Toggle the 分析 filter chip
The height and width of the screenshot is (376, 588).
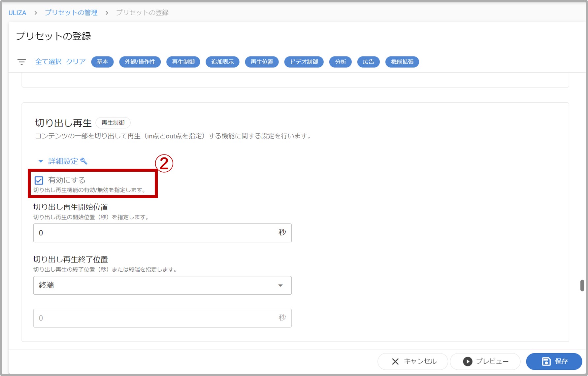click(341, 62)
